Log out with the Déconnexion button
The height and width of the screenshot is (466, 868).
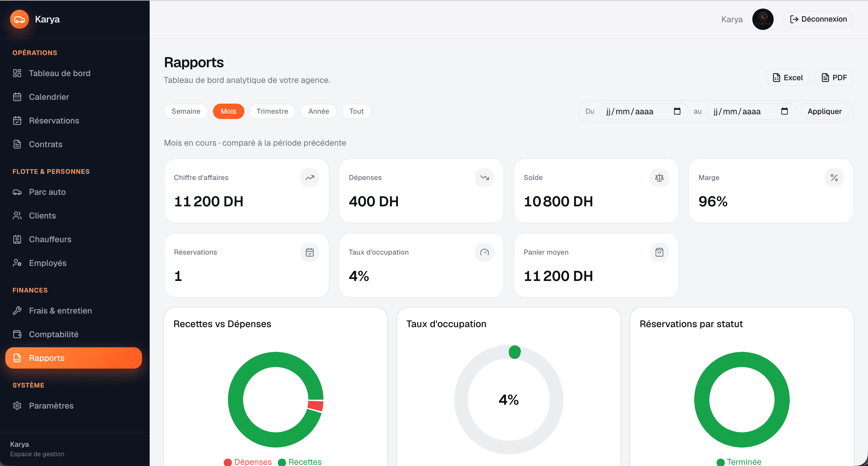[x=819, y=19]
